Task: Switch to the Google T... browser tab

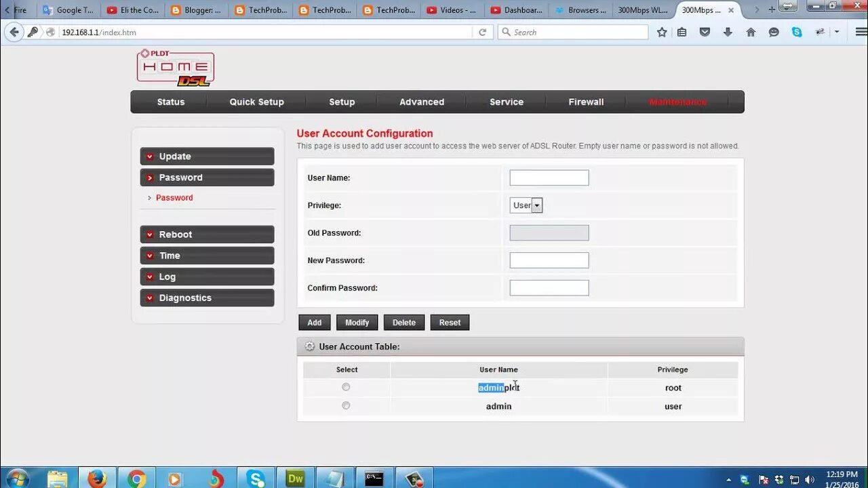Action: [x=68, y=10]
